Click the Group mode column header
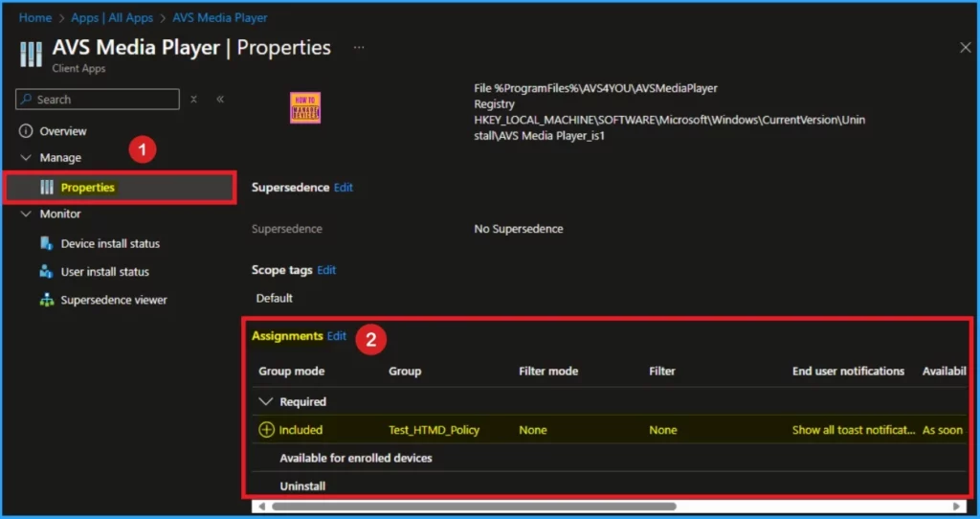The width and height of the screenshot is (980, 519). tap(291, 371)
